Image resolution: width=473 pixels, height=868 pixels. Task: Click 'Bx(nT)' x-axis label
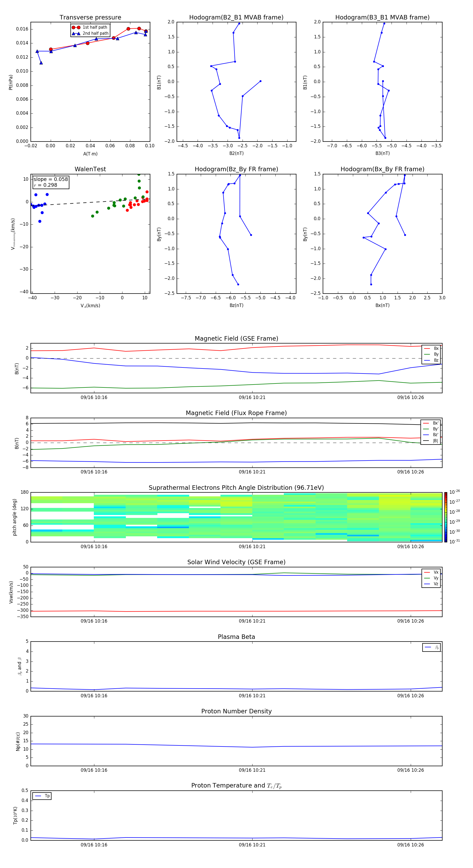point(382,305)
